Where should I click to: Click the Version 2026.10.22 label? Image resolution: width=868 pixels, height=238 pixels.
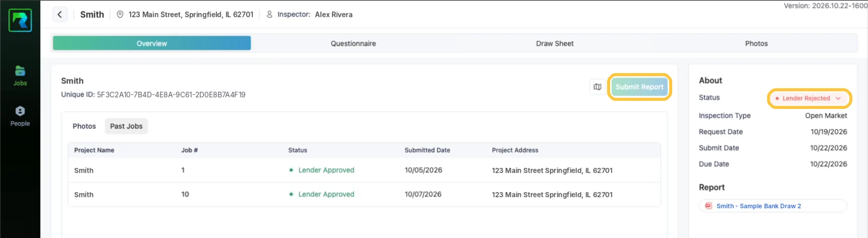click(826, 6)
